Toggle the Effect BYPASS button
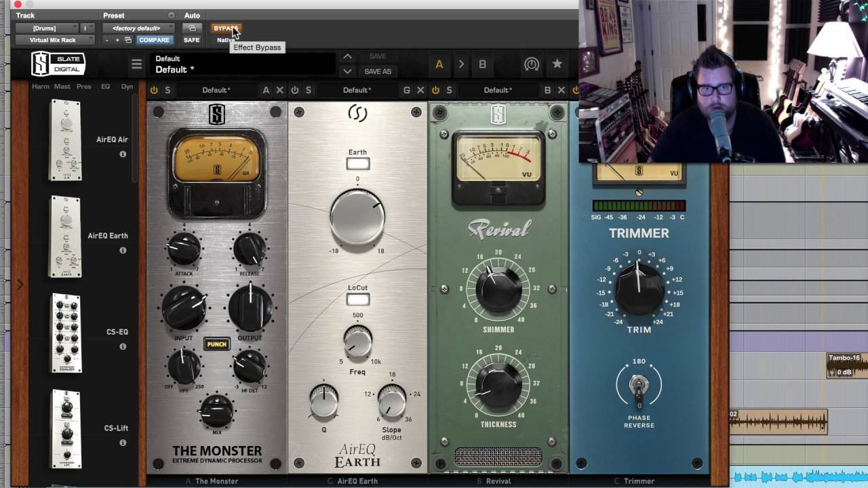 tap(225, 28)
